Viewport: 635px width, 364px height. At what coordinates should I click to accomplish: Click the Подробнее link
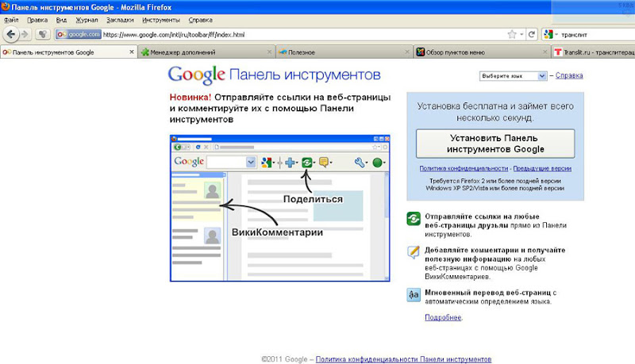[443, 317]
